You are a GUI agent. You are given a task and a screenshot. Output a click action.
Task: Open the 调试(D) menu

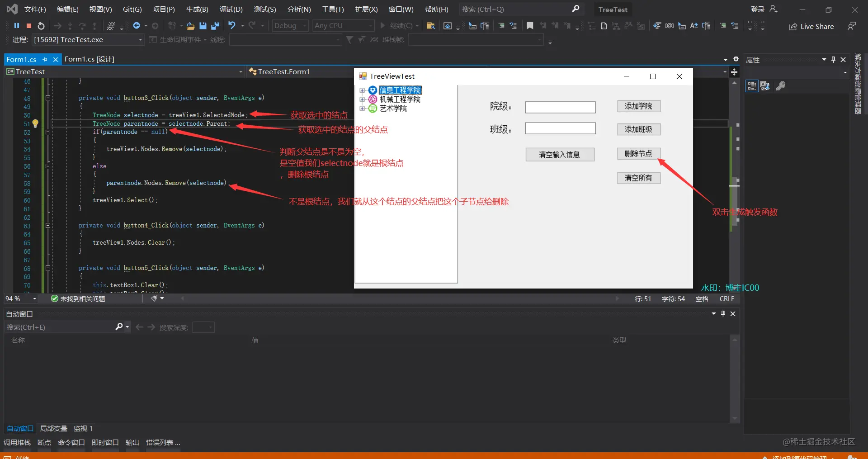click(x=231, y=9)
